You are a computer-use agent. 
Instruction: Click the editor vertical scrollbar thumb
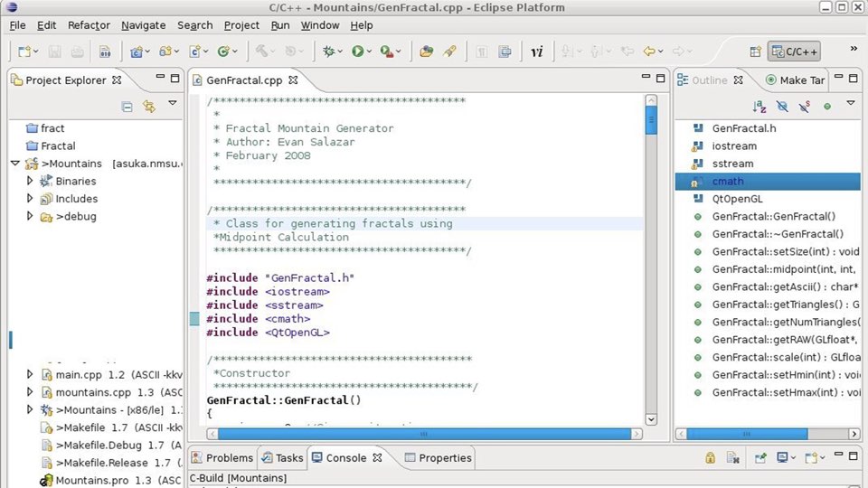coord(651,120)
